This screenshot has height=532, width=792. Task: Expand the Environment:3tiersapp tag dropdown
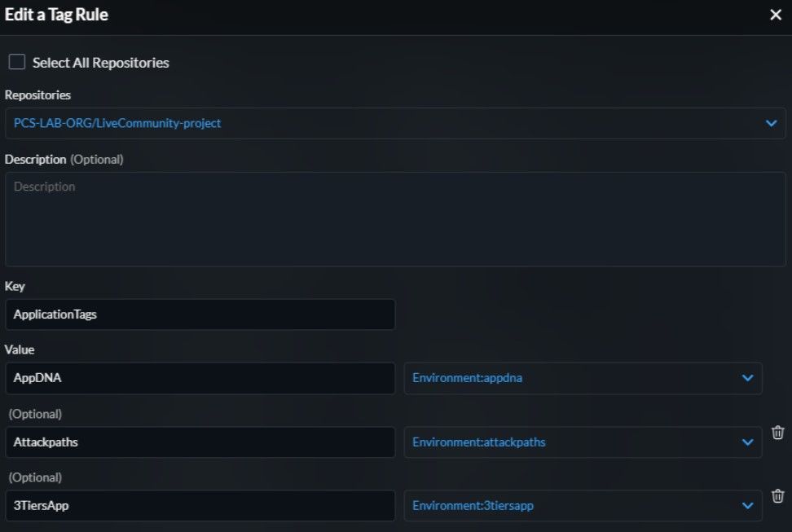tap(570, 506)
